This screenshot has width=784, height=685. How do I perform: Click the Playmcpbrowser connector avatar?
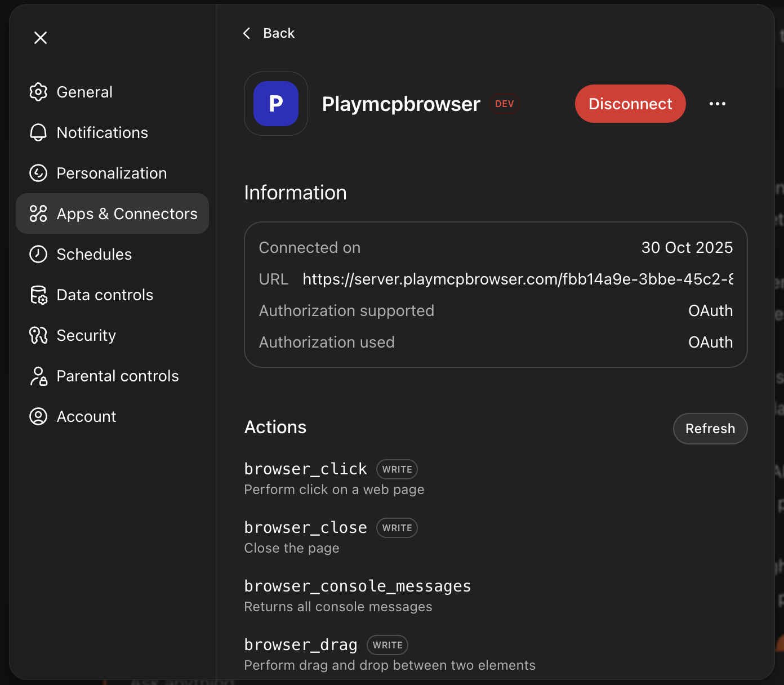click(275, 104)
